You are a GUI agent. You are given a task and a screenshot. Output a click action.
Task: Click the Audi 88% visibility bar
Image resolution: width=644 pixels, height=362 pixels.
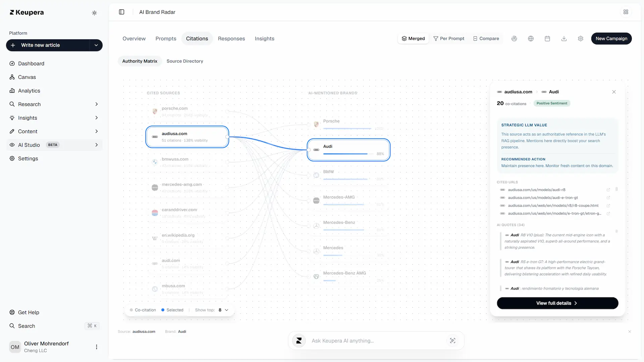pos(348,154)
